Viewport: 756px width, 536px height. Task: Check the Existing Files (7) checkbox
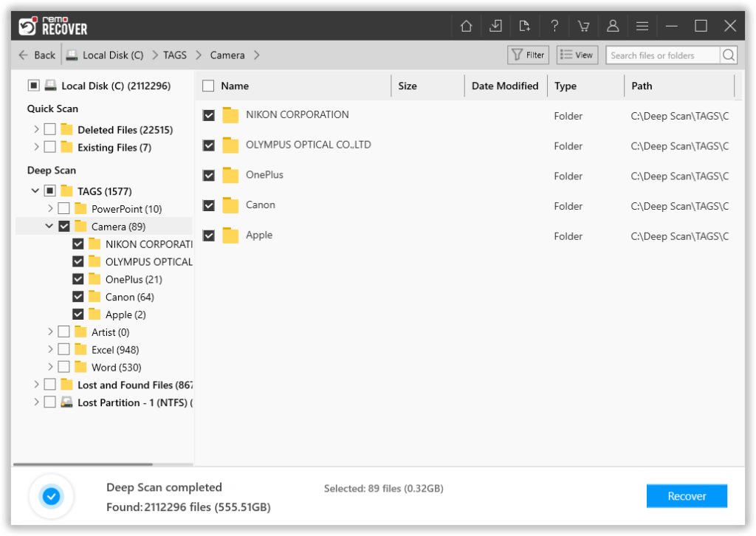click(49, 146)
